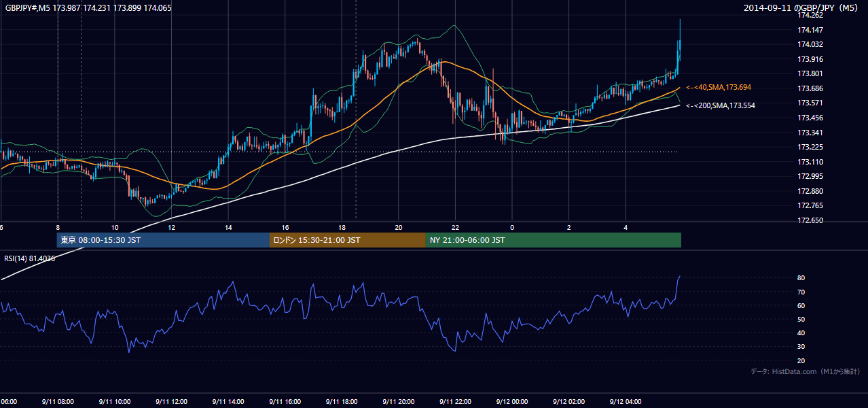Click price axis value 173.801
Image resolution: width=868 pixels, height=408 pixels.
(810, 74)
